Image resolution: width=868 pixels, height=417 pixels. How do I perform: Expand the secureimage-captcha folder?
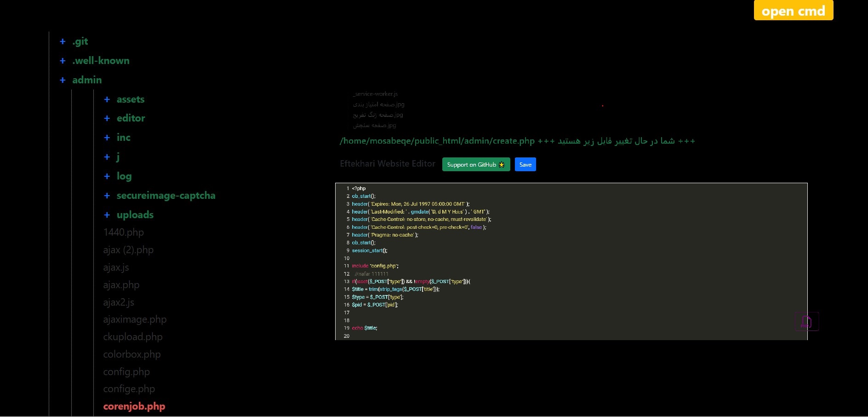point(107,196)
